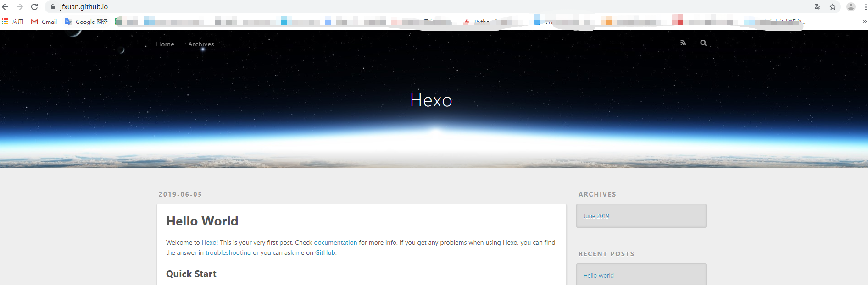
Task: Open the troubleshooting link
Action: pyautogui.click(x=228, y=252)
